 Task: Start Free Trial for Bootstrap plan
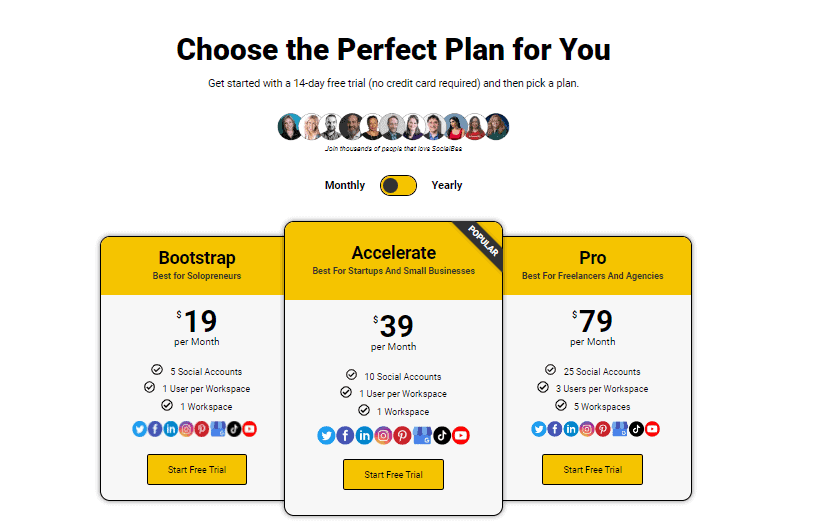coord(197,470)
